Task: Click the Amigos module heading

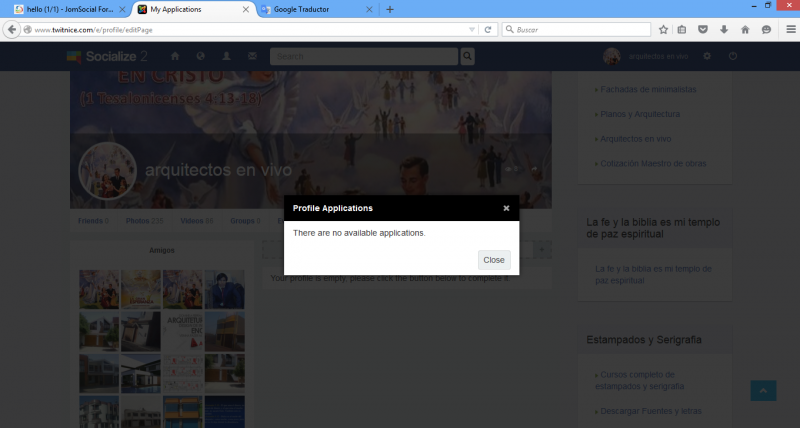Action: pos(162,250)
